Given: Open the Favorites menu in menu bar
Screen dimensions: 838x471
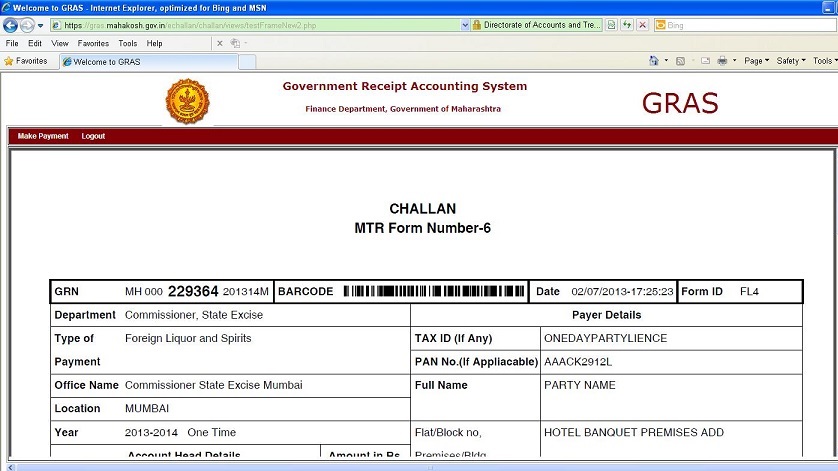Looking at the screenshot, I should (93, 43).
